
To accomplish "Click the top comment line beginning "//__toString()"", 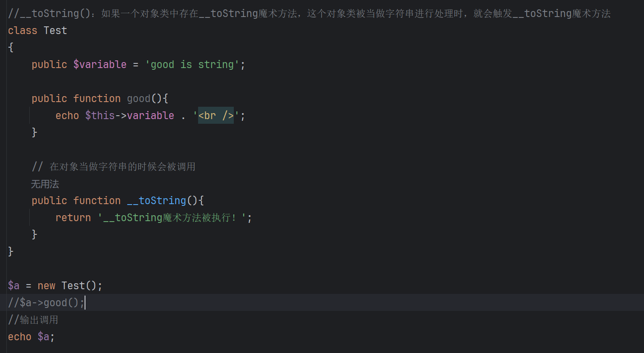I will [309, 14].
